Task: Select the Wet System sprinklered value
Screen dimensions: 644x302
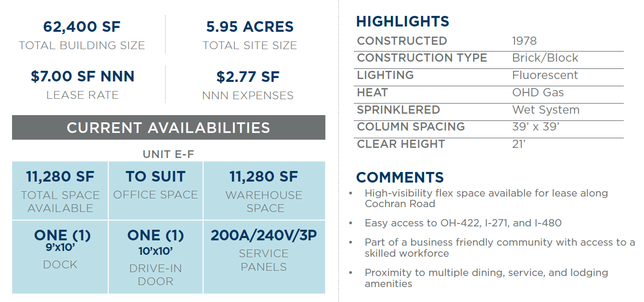Action: [x=546, y=110]
